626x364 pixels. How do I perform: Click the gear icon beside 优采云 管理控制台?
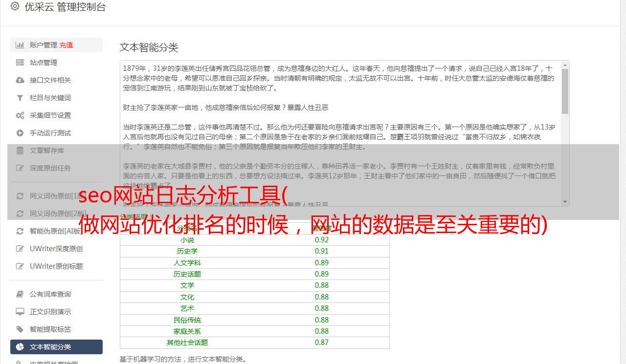pos(15,6)
